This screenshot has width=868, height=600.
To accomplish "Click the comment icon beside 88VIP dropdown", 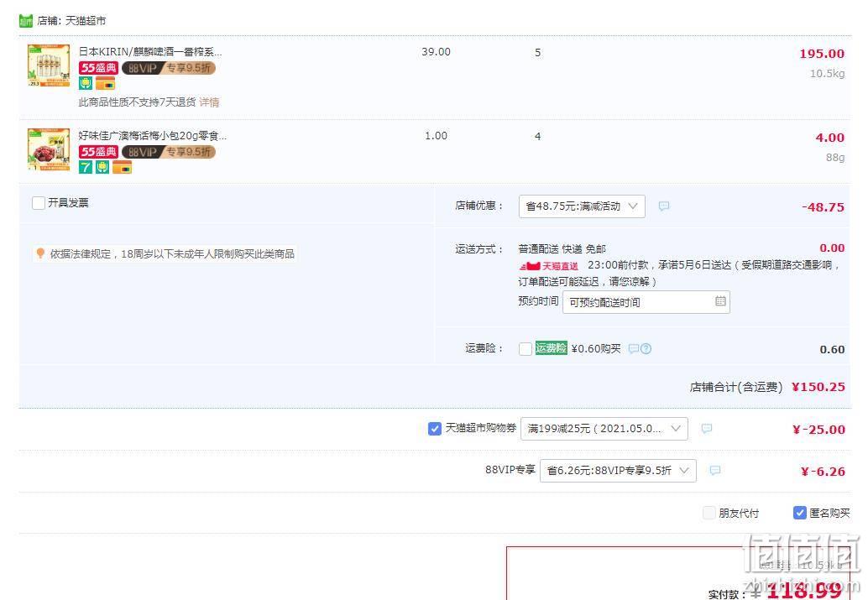I will click(715, 470).
